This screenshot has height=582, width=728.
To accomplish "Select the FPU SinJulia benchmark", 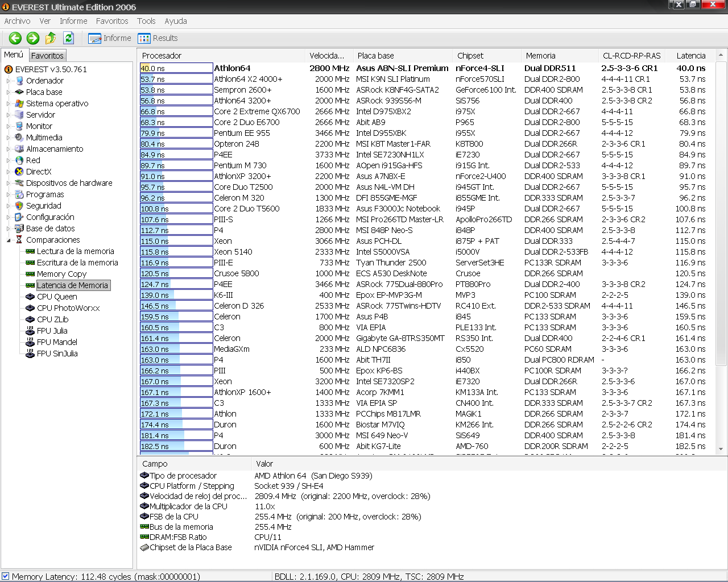I will [x=57, y=354].
